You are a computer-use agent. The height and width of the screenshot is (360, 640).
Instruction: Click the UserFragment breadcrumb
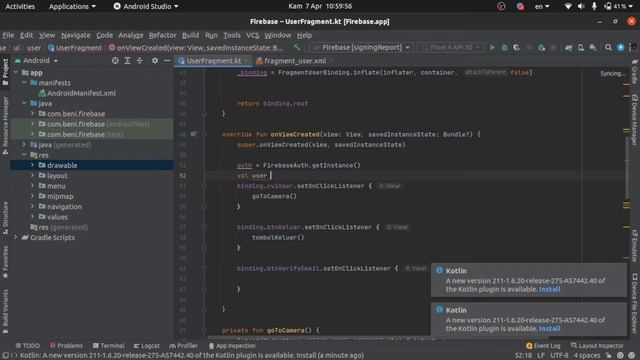coord(75,48)
